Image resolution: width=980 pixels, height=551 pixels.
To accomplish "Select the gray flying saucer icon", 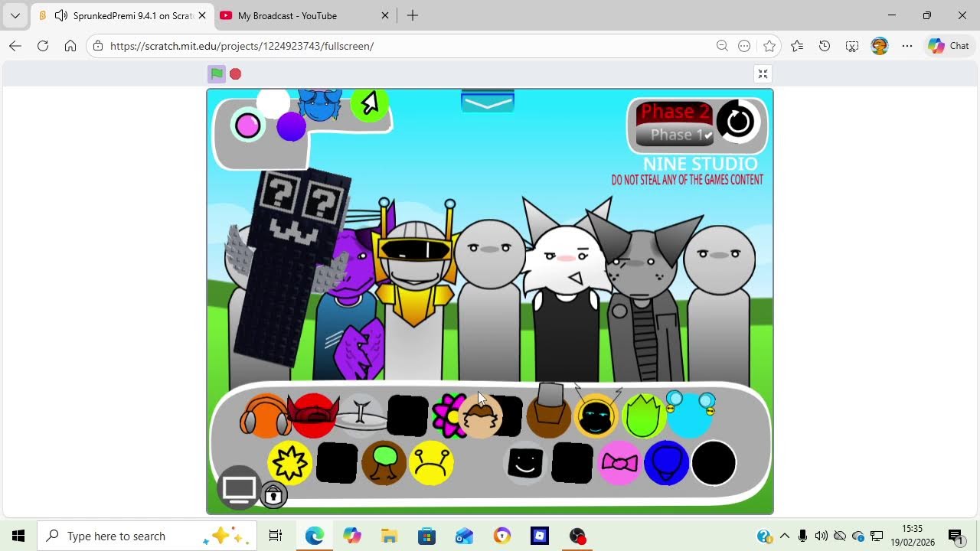I will click(x=361, y=416).
